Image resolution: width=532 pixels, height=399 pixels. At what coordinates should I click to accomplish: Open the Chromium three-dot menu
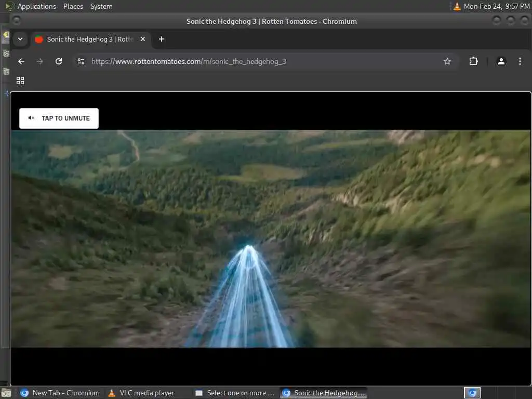pos(520,61)
